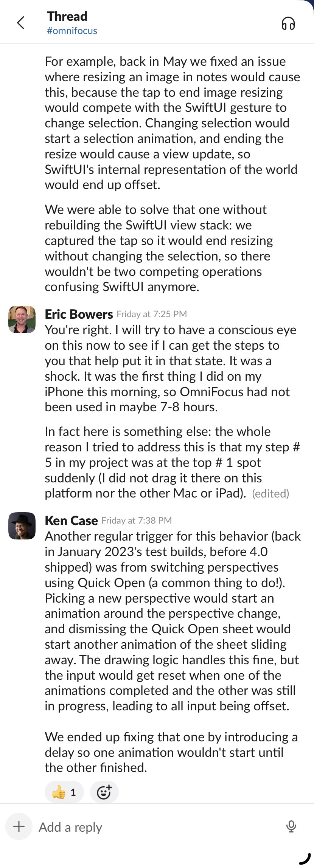
Task: Focus the Add a reply field
Action: coord(151,827)
